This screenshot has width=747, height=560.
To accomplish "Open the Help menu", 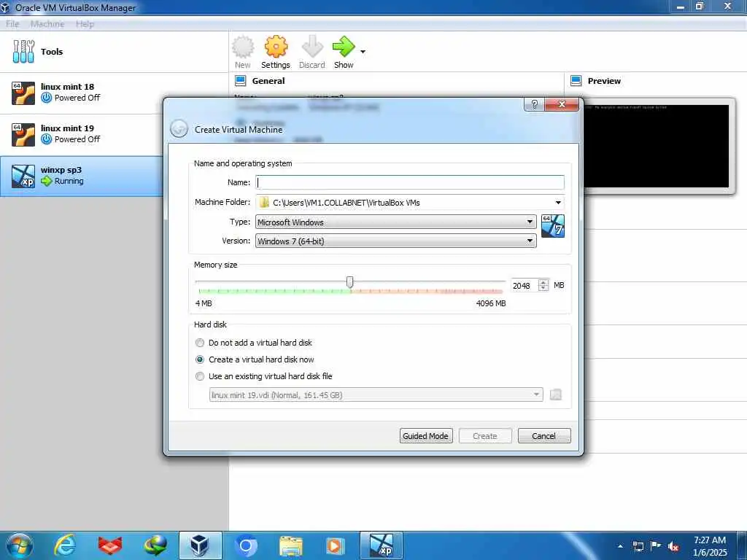I will click(x=85, y=24).
